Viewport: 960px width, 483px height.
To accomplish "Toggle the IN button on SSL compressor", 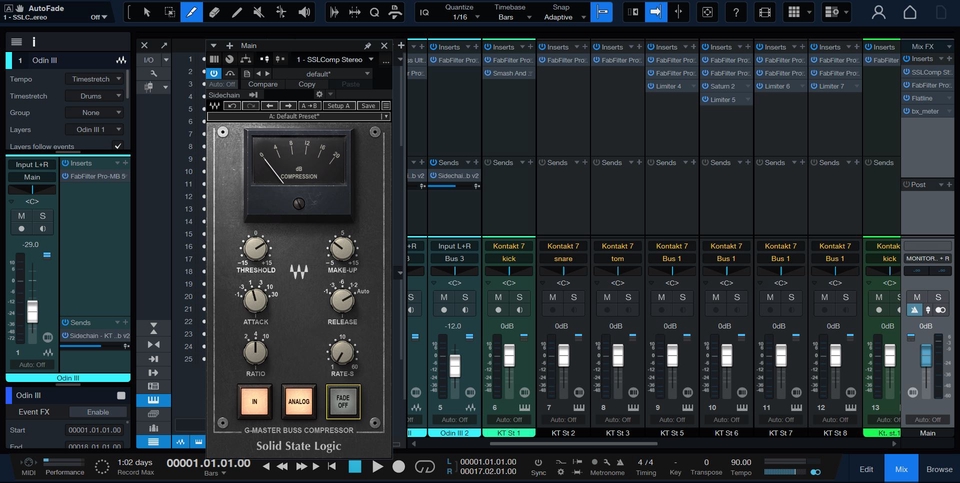I will pos(254,401).
